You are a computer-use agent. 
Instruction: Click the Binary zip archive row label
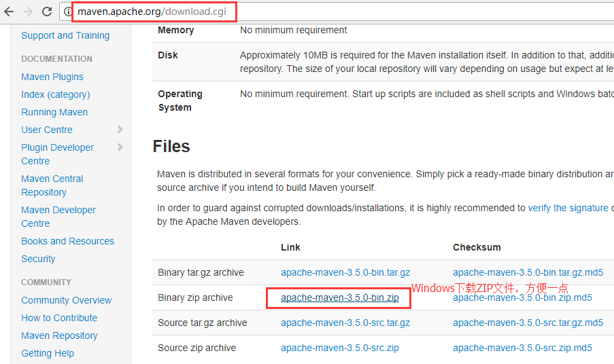click(195, 297)
